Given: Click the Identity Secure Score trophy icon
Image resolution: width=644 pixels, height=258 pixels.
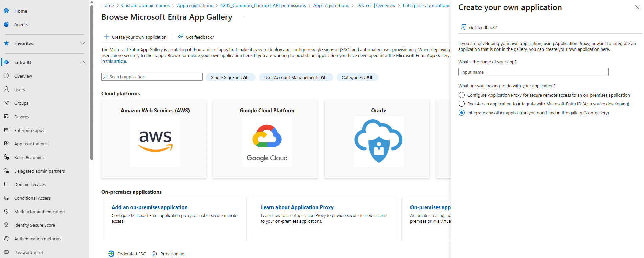Looking at the screenshot, I should click(x=6, y=225).
